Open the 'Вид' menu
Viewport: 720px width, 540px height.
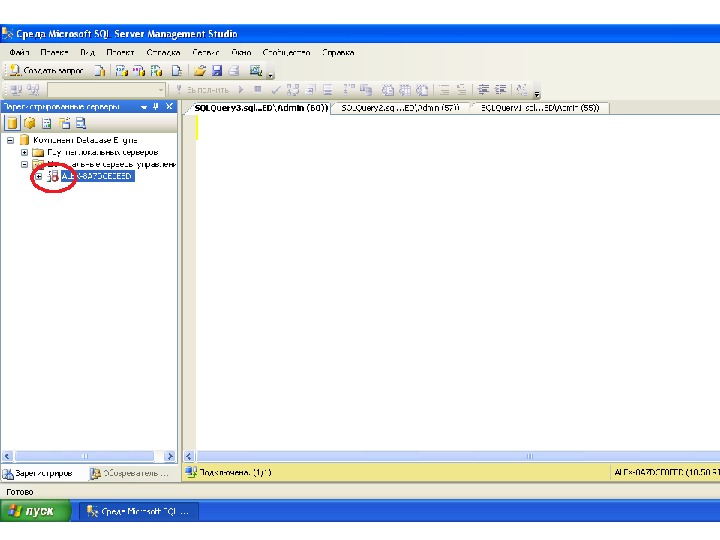click(87, 52)
